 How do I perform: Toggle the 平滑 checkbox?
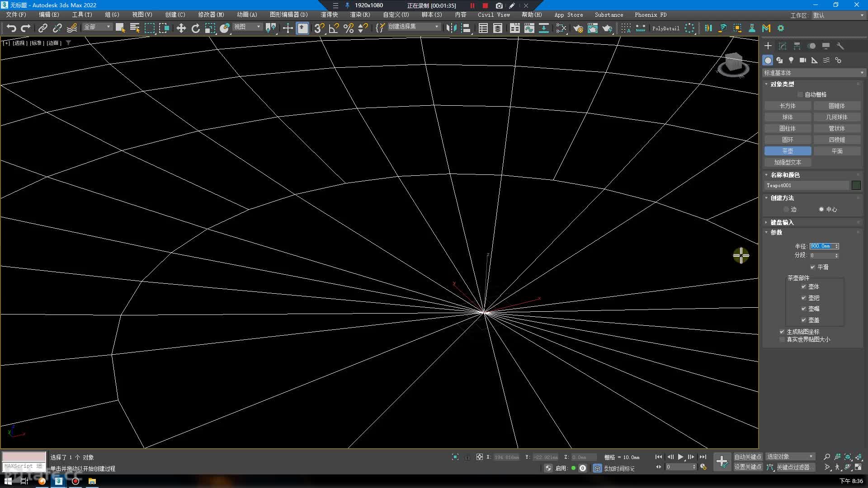[x=812, y=267]
